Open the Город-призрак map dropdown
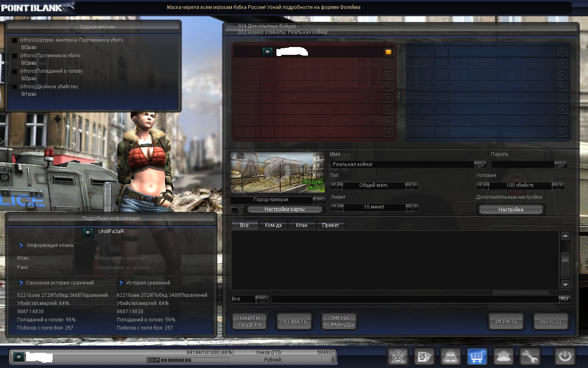 (319, 200)
